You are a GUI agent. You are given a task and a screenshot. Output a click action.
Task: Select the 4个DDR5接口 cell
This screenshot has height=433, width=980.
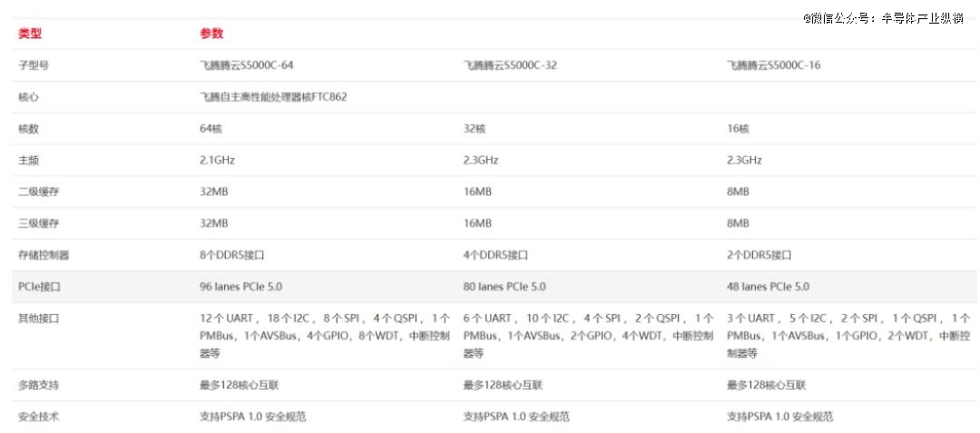click(495, 256)
